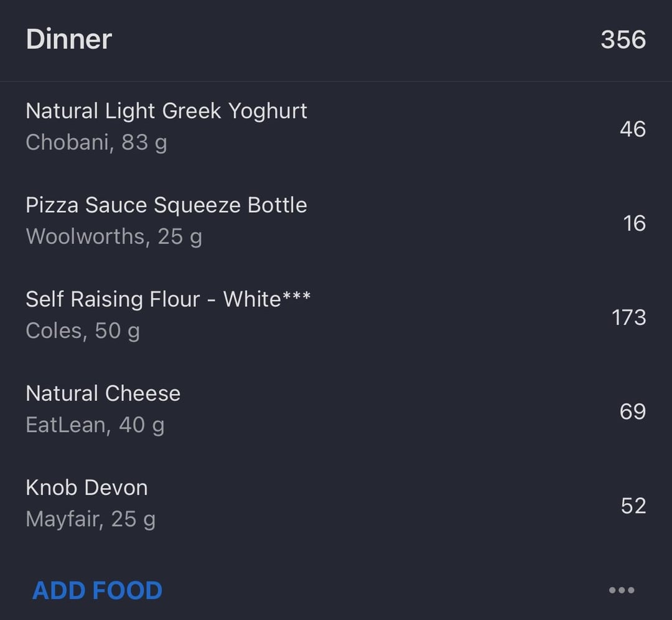The height and width of the screenshot is (620, 672).
Task: Click the Dinner total of 356 calories
Action: 623,39
